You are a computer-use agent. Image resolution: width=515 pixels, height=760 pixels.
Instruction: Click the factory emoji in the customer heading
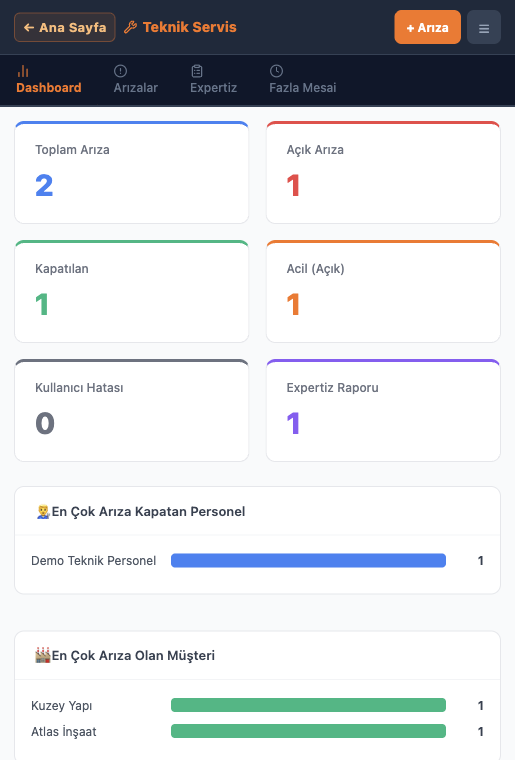click(43, 655)
